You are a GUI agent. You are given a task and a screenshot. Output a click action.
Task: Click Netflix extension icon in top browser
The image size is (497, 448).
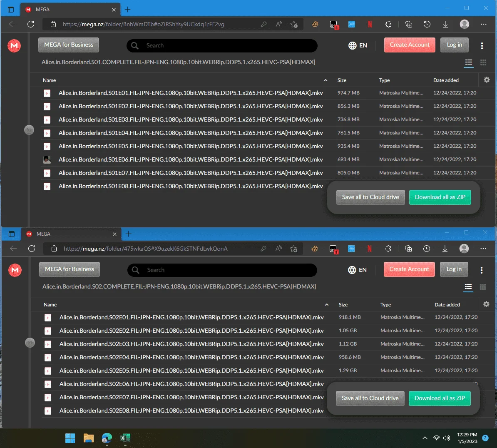point(370,24)
